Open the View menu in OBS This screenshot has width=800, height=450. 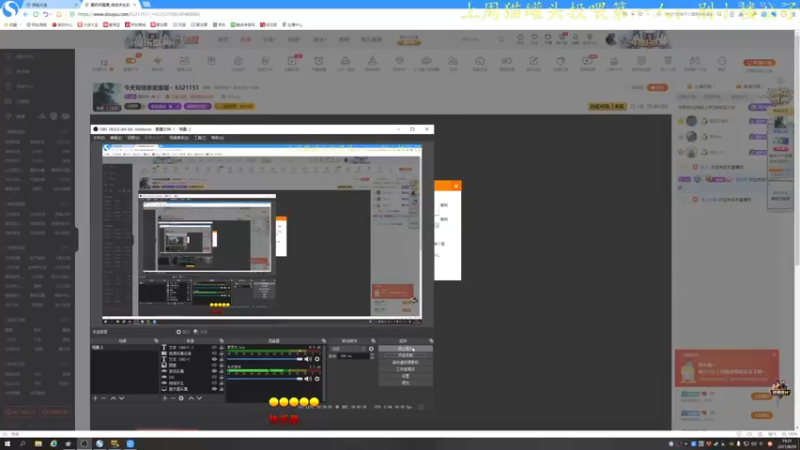click(x=133, y=138)
